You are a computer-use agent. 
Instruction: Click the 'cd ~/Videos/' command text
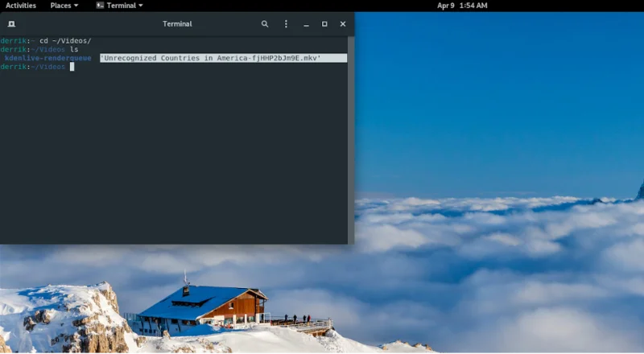tap(65, 41)
